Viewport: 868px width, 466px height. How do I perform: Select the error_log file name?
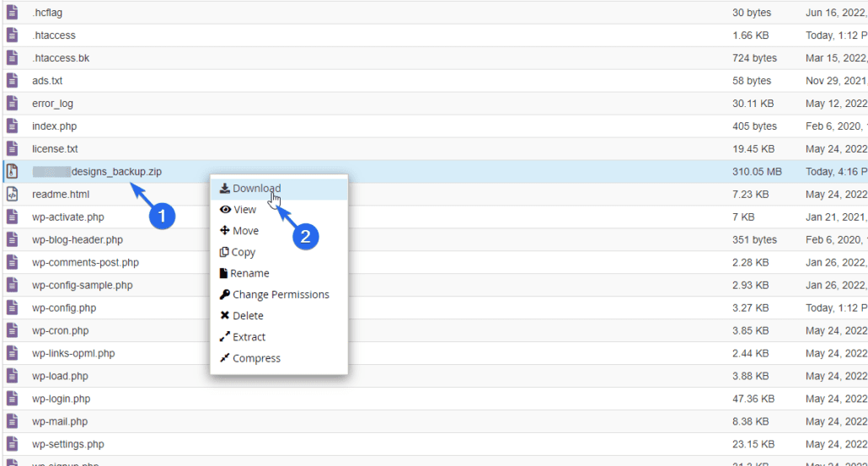coord(52,104)
